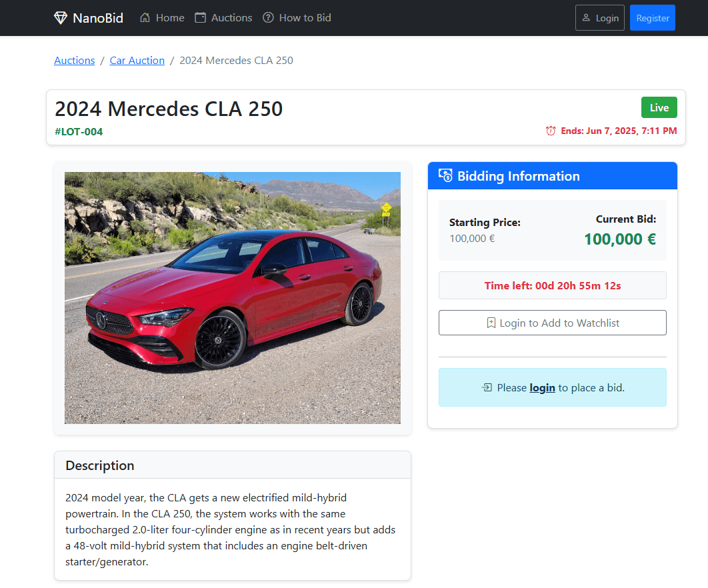This screenshot has width=708, height=588.
Task: Click the How to Bid question mark icon
Action: [x=267, y=17]
